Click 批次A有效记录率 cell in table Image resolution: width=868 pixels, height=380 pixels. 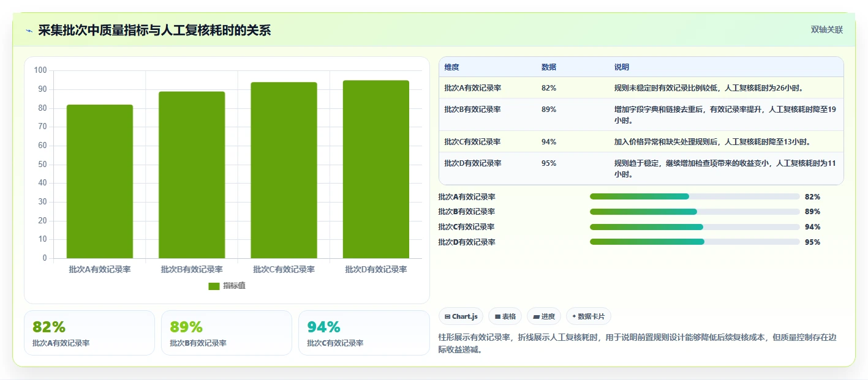click(x=473, y=88)
